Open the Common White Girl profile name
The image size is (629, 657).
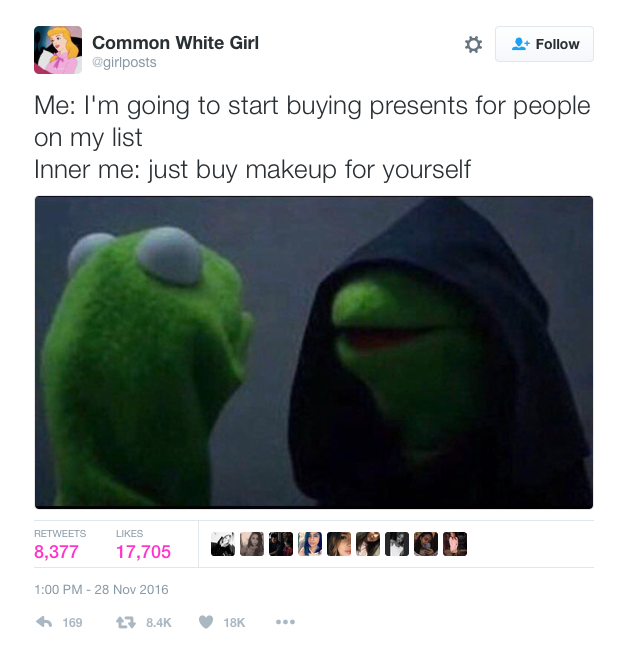175,43
